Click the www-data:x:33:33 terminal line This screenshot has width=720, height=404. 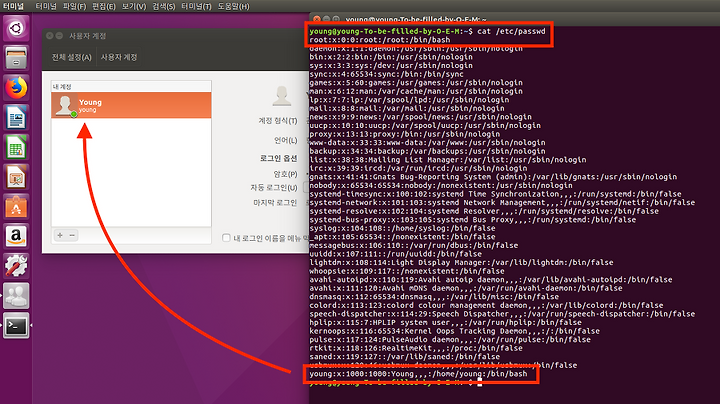[x=427, y=143]
